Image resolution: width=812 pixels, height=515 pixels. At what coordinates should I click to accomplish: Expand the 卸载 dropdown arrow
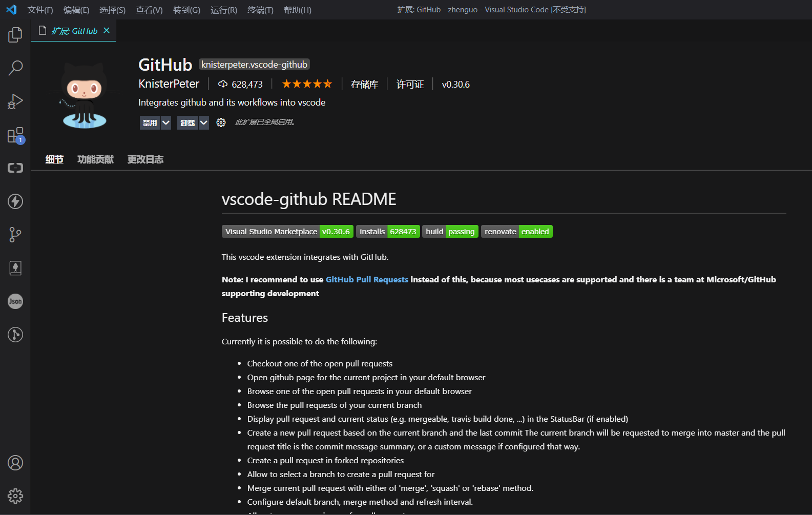203,122
